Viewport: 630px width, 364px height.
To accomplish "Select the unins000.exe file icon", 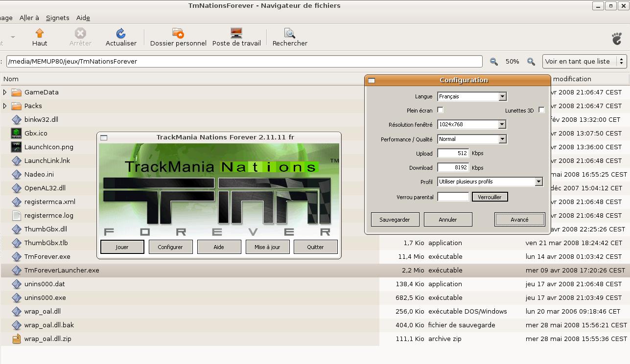I will point(16,297).
